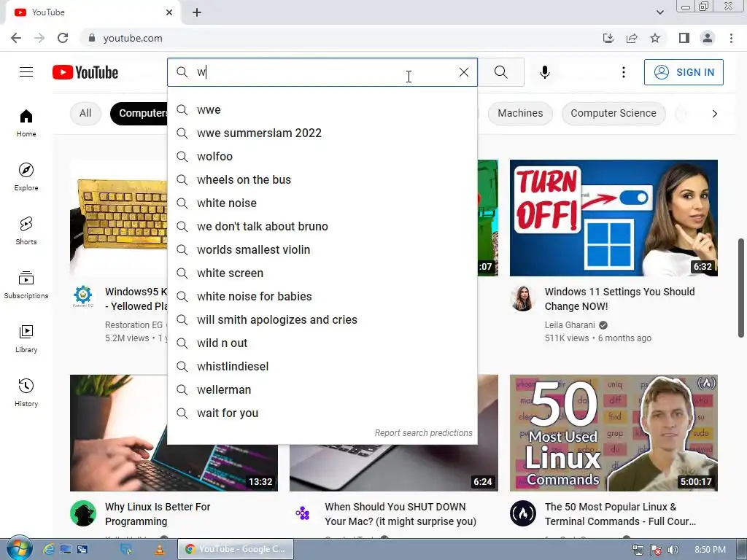Open Explore in the sidebar
Viewport: 747px width, 560px height.
pyautogui.click(x=26, y=176)
